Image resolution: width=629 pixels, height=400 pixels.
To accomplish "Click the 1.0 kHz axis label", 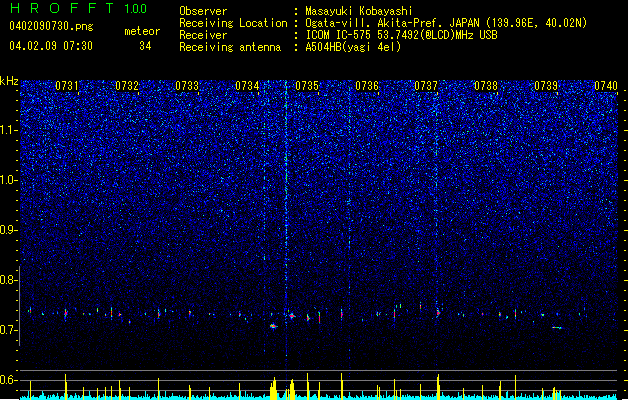I will pyautogui.click(x=9, y=180).
